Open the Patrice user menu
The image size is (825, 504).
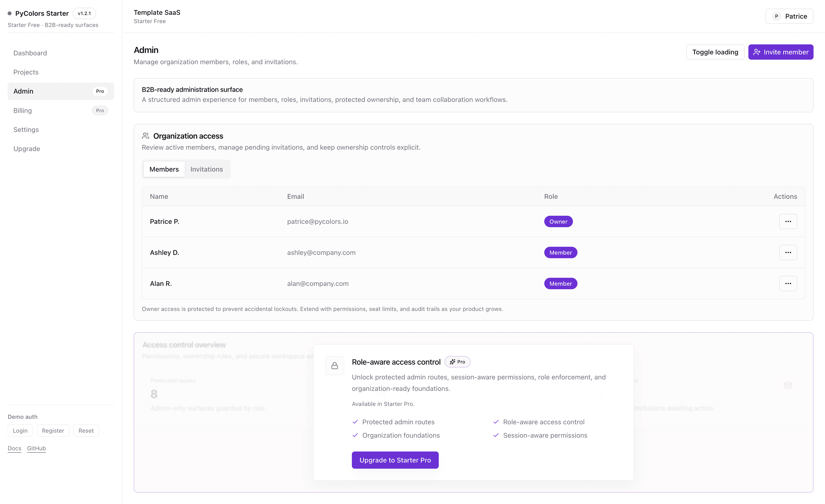pos(789,16)
